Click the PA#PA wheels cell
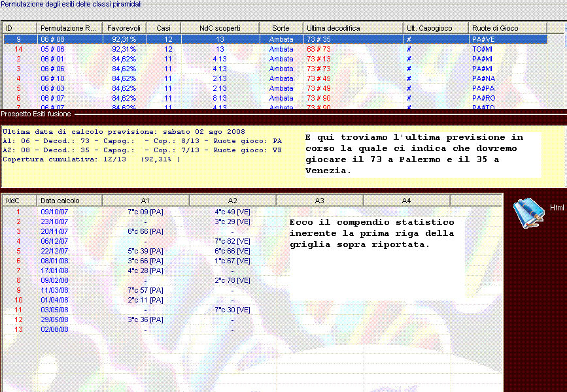Image resolution: width=567 pixels, height=392 pixels. coord(483,88)
